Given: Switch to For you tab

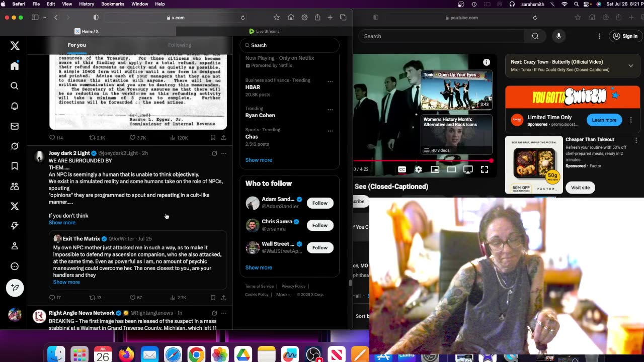Looking at the screenshot, I should tap(77, 45).
